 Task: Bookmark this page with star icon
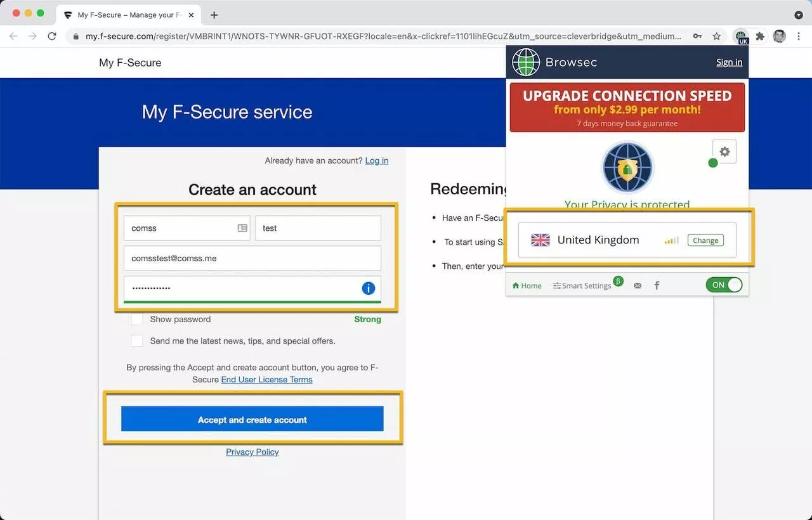pos(717,36)
